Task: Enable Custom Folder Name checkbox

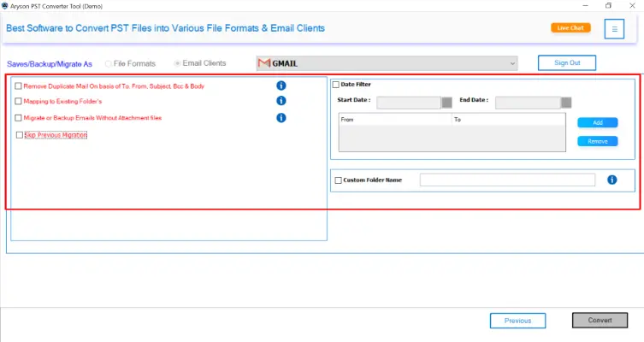Action: point(338,180)
